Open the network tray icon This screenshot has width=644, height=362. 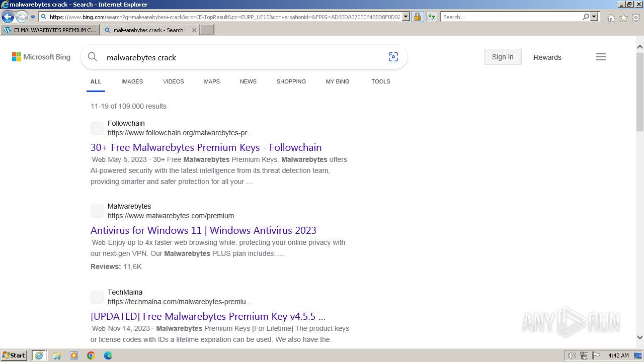(x=584, y=355)
